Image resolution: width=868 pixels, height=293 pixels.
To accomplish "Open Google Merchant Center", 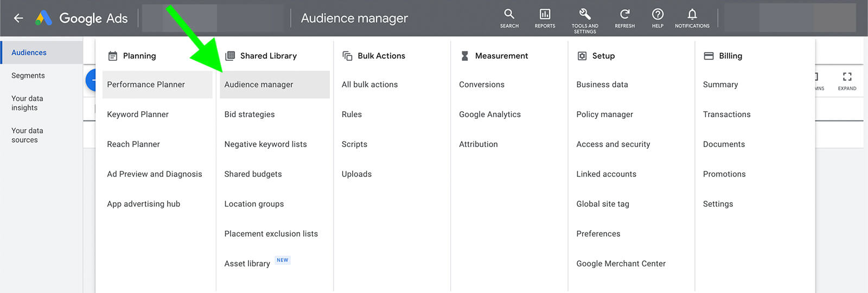I will 621,264.
